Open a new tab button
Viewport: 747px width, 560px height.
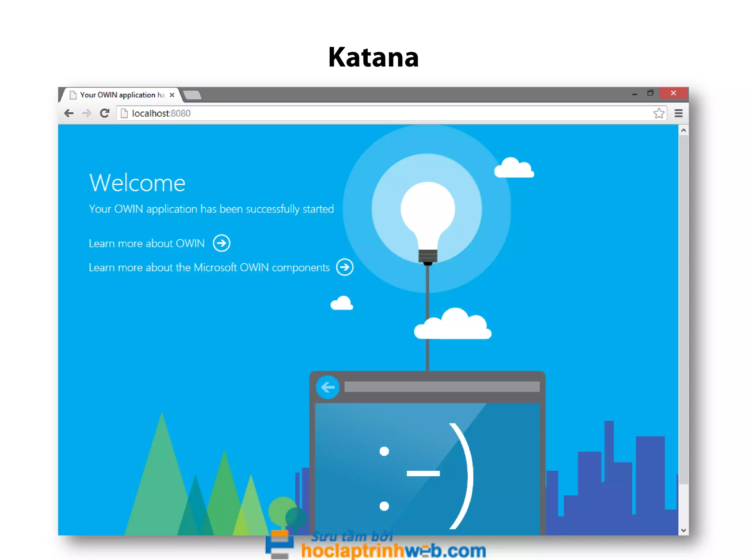(x=192, y=96)
